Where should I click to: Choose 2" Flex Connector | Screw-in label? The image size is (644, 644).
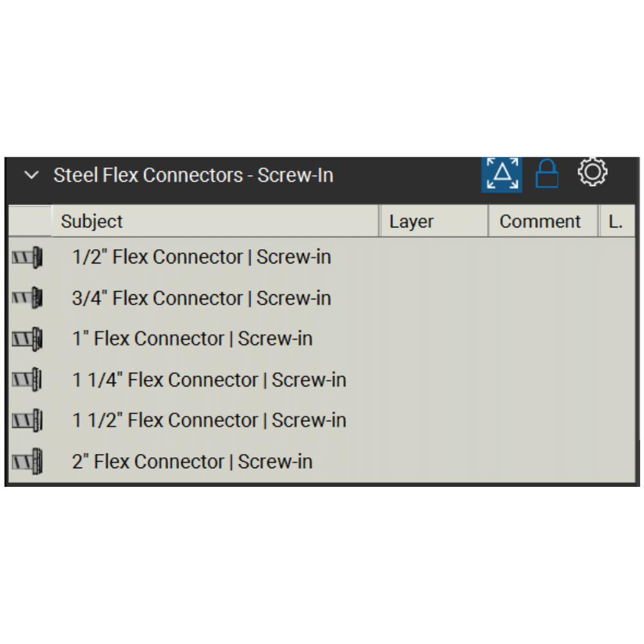(193, 461)
